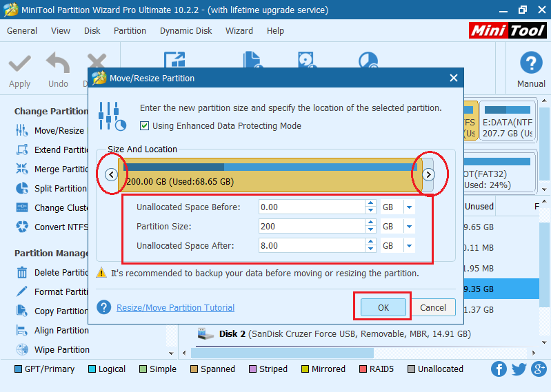Open the Wizard menu
The image size is (551, 392).
pyautogui.click(x=239, y=31)
